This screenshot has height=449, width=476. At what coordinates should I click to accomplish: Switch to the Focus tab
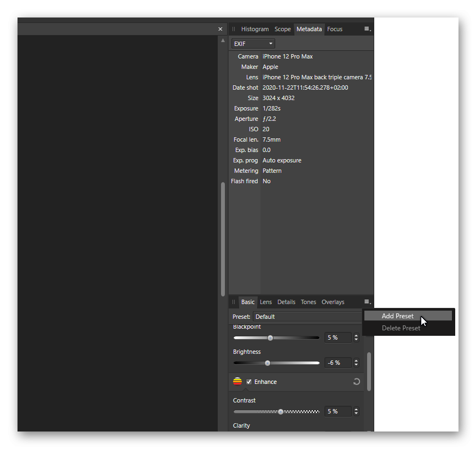[334, 29]
